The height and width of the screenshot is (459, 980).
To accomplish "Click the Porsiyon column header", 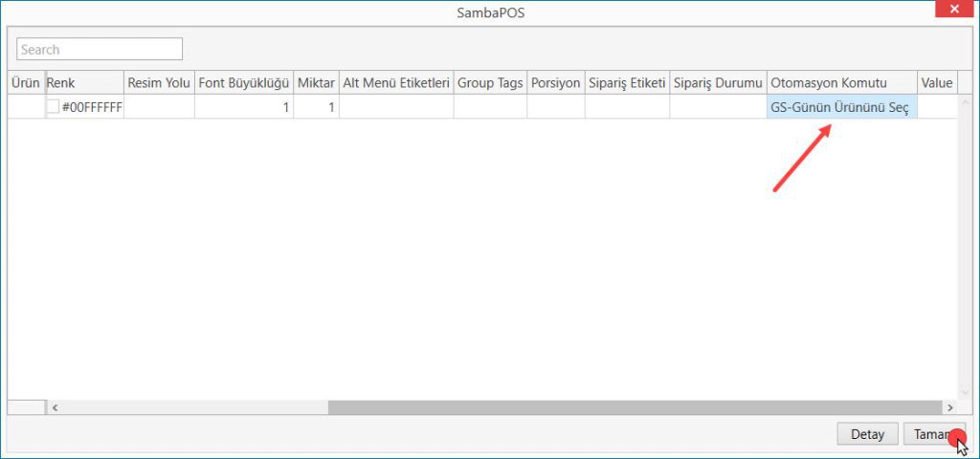I will pyautogui.click(x=556, y=82).
